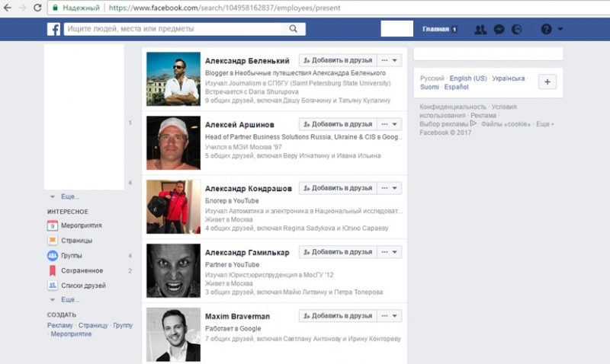Screen dimensions: 610x364
Task: Open the friend requests icon
Action: (x=480, y=29)
